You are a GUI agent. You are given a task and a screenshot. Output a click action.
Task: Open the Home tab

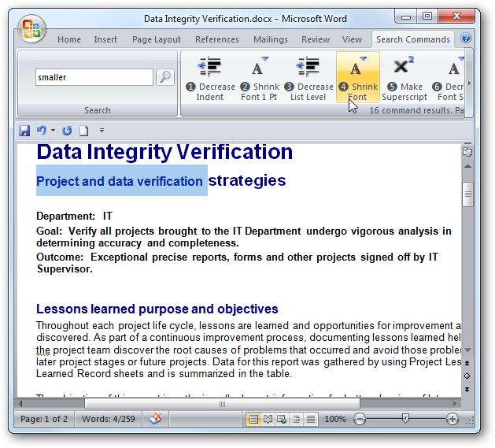pos(69,39)
